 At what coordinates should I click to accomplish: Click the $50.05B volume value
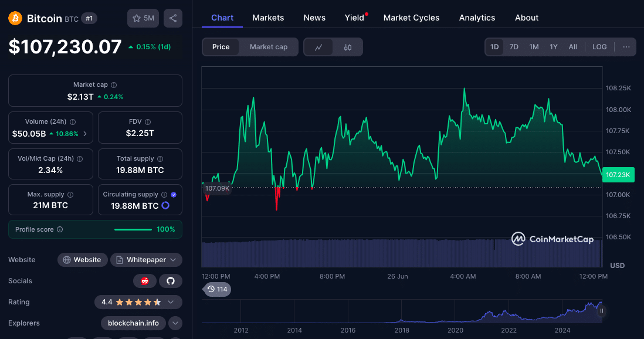(29, 134)
